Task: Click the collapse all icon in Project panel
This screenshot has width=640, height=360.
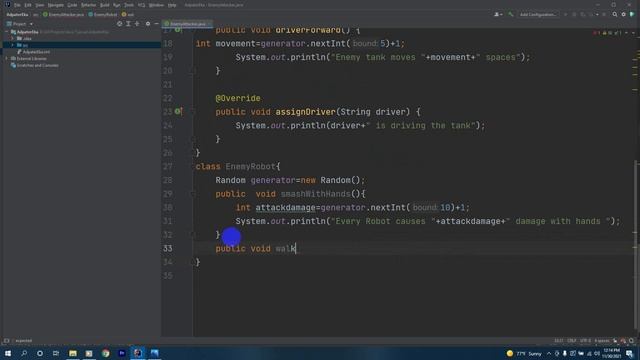Action: (137, 24)
